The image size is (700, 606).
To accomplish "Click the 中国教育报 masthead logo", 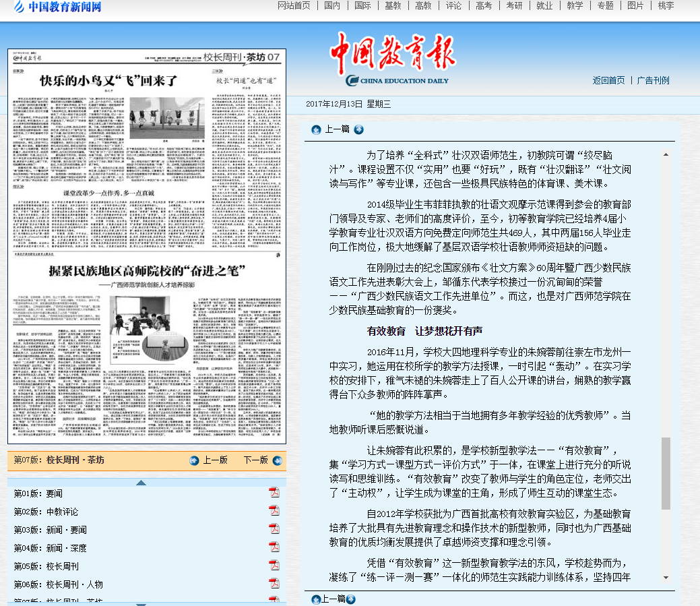I will [393, 59].
